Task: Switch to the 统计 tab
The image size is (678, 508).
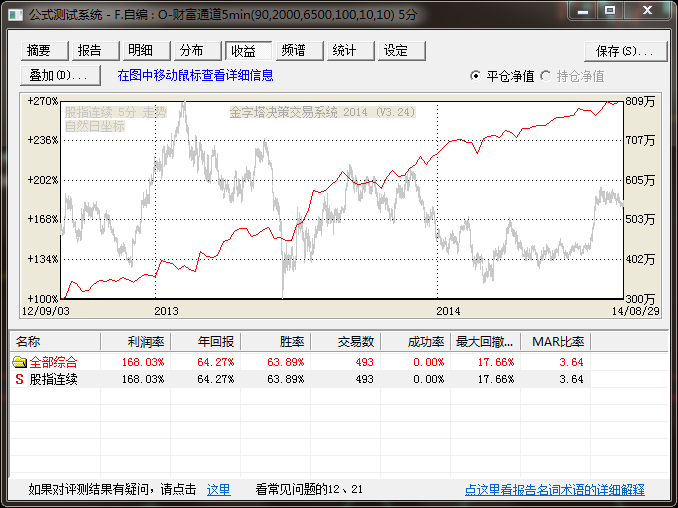Action: 345,51
